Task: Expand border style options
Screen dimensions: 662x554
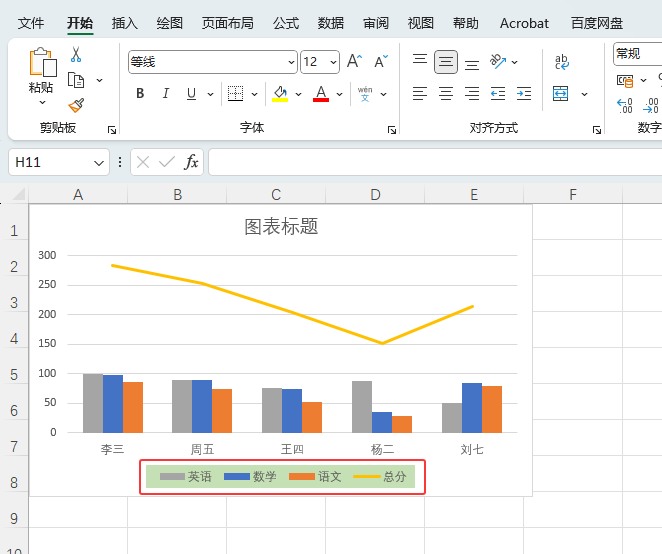Action: click(x=254, y=94)
